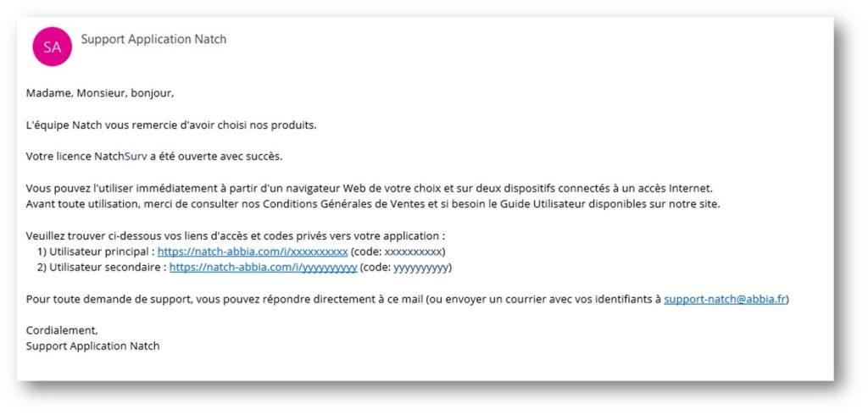Click the blue Surv text in NatchSurv

pos(136,157)
